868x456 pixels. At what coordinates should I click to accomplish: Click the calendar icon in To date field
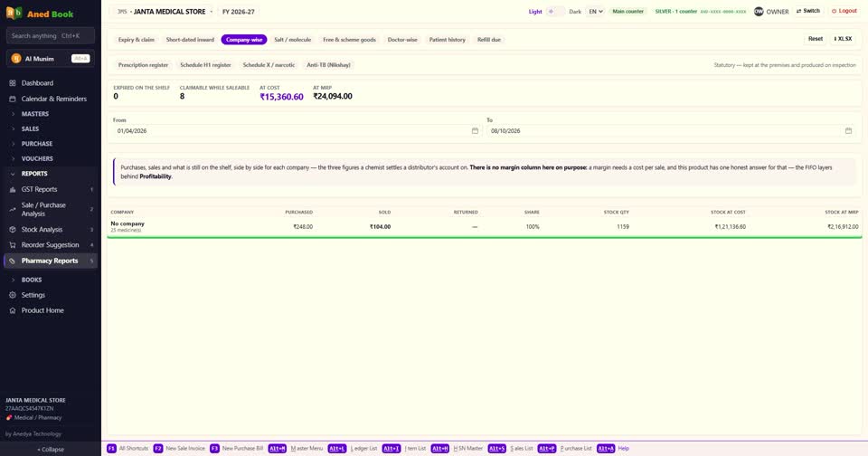848,131
